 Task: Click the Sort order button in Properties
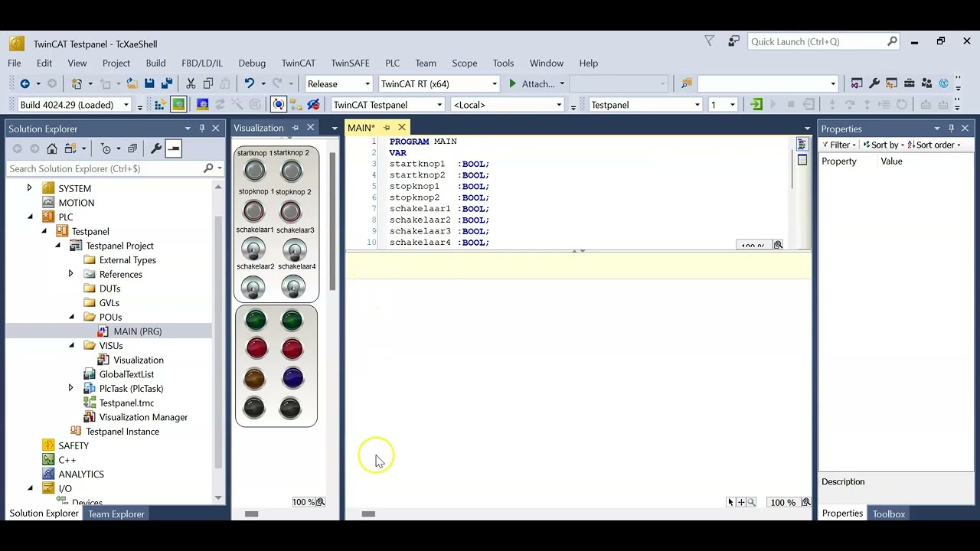[934, 145]
